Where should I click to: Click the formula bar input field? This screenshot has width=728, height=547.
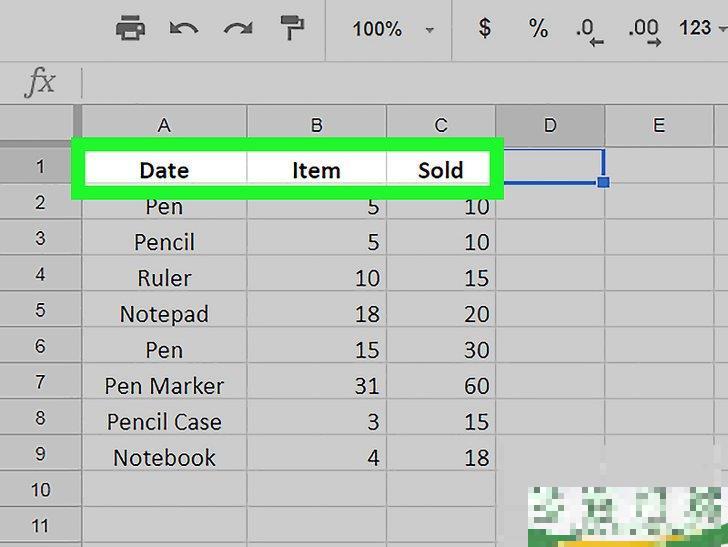click(400, 82)
